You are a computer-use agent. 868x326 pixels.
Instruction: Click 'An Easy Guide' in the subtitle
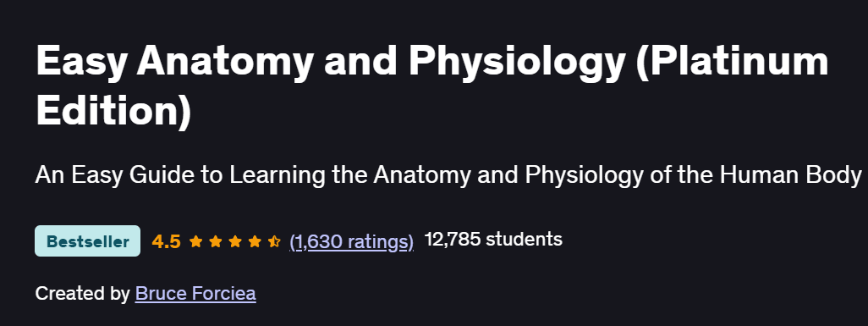tap(101, 176)
